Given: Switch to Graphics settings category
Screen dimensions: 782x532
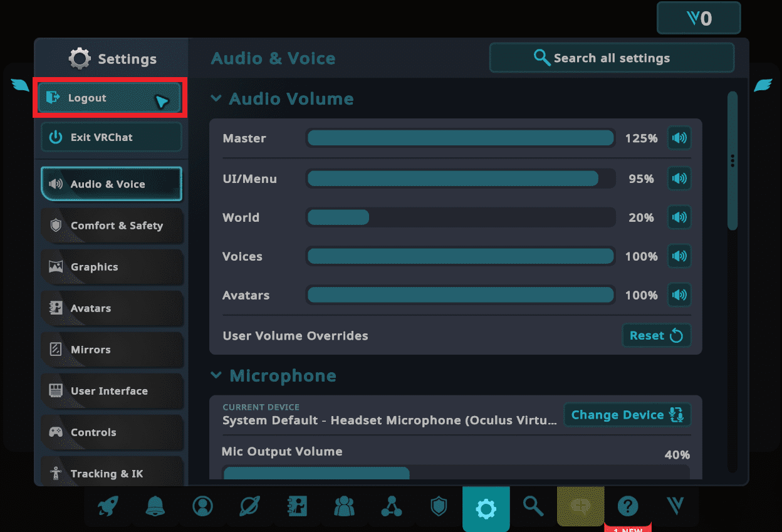Looking at the screenshot, I should click(x=112, y=267).
